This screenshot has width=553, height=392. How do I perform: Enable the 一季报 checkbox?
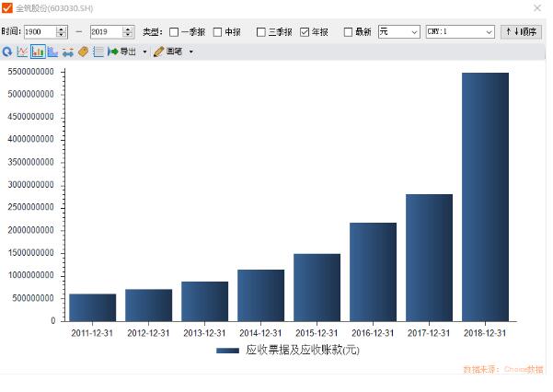click(174, 32)
